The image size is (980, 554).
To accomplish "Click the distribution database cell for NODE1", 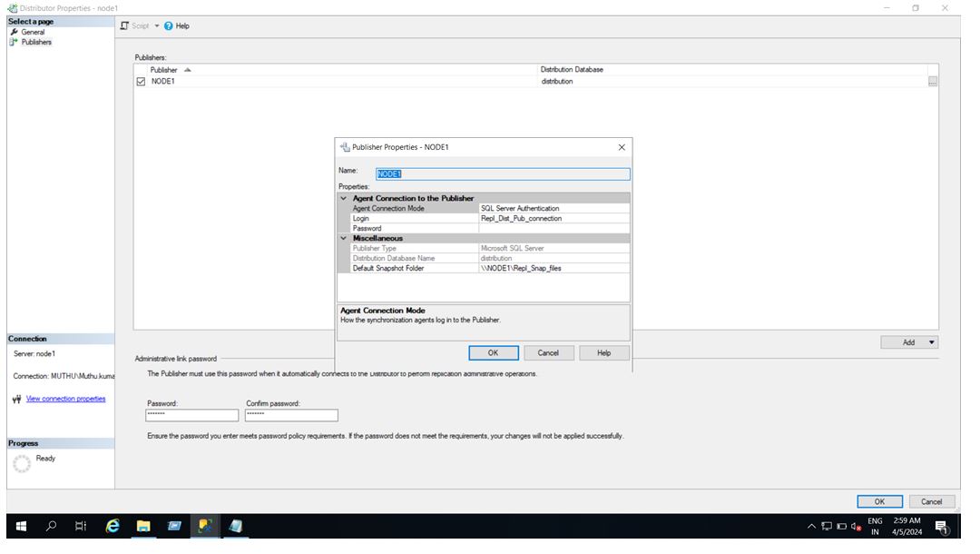I will point(732,82).
